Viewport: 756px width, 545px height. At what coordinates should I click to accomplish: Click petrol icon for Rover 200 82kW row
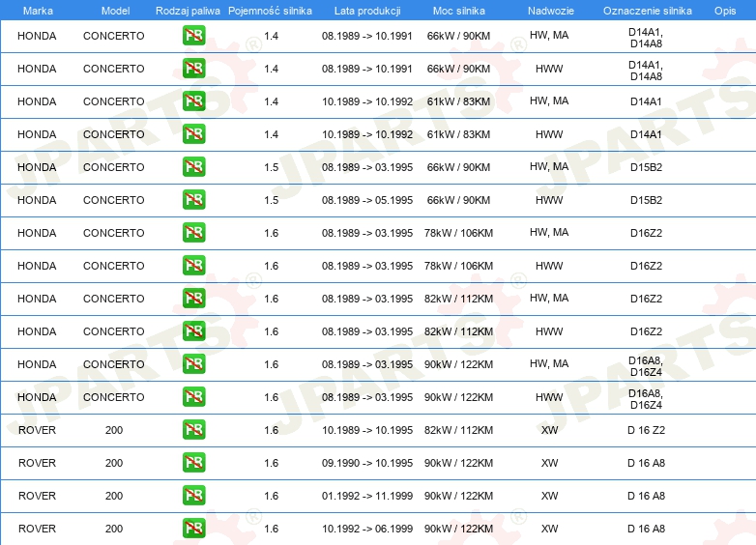click(x=193, y=429)
